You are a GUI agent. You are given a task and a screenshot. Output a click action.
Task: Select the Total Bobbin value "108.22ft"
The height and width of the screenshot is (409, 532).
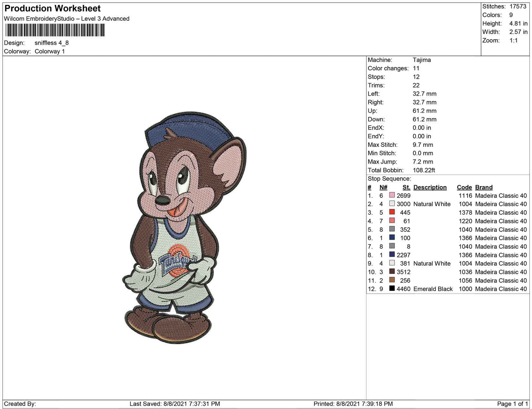tap(424, 170)
